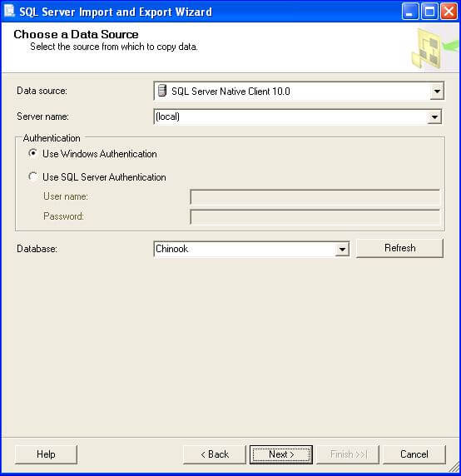461x476 pixels.
Task: Select Use Windows Authentication radio button
Action: click(x=32, y=153)
